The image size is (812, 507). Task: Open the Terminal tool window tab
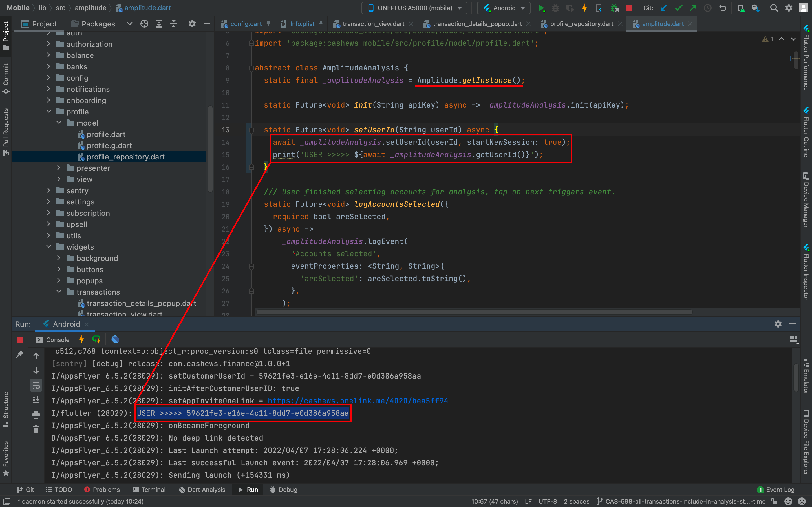tap(149, 490)
